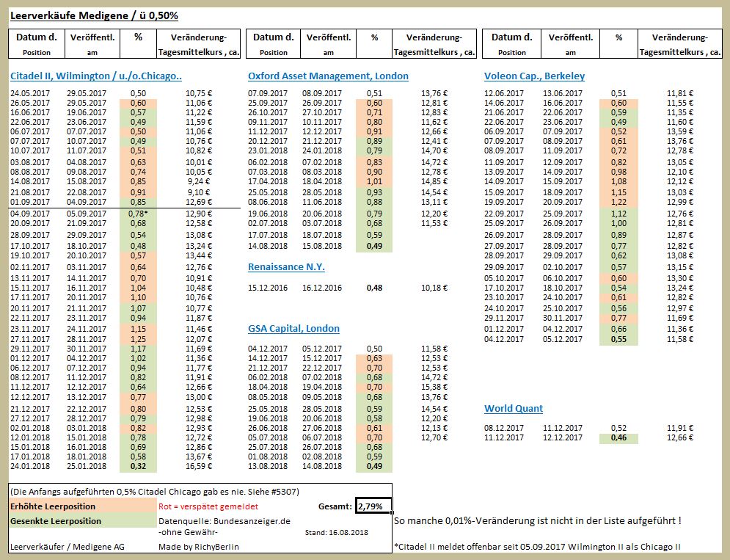
Task: Select the bold Voleon value '0,55'
Action: pos(618,339)
